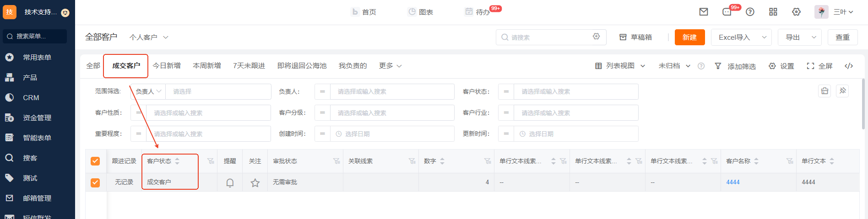
Task: Click the code embed icon
Action: pyautogui.click(x=849, y=66)
